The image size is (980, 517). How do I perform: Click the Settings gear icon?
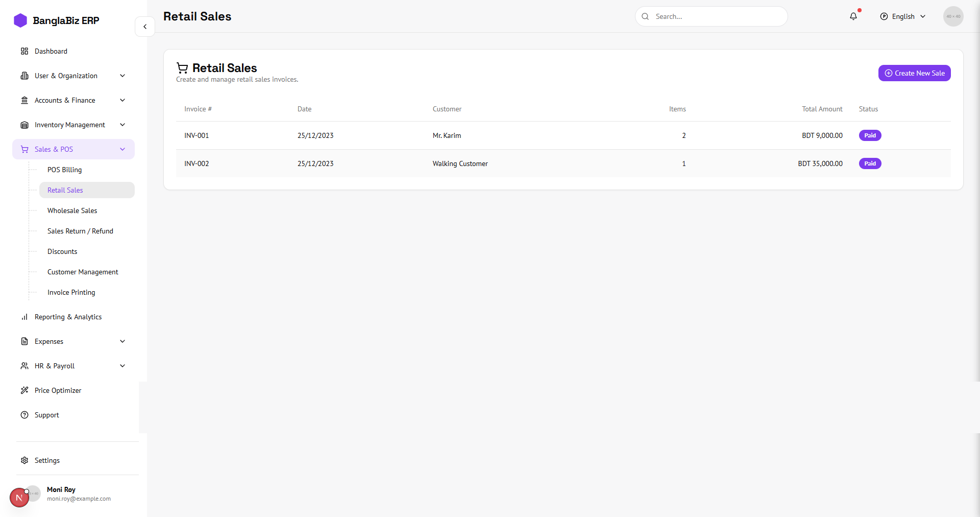point(24,460)
